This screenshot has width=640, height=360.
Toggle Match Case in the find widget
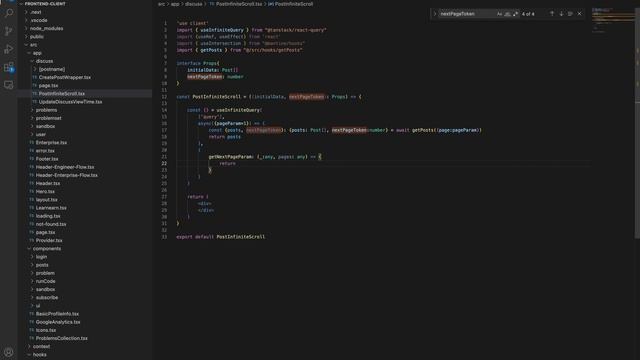click(x=499, y=14)
